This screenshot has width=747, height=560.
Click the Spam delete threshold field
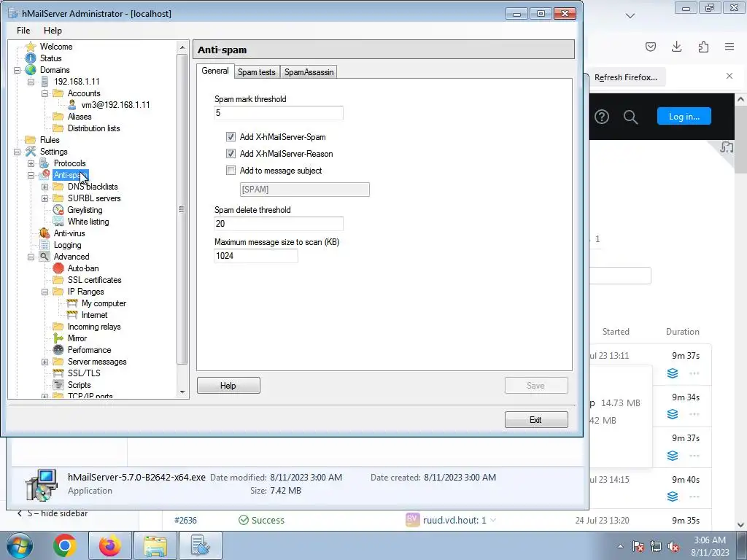(x=278, y=224)
